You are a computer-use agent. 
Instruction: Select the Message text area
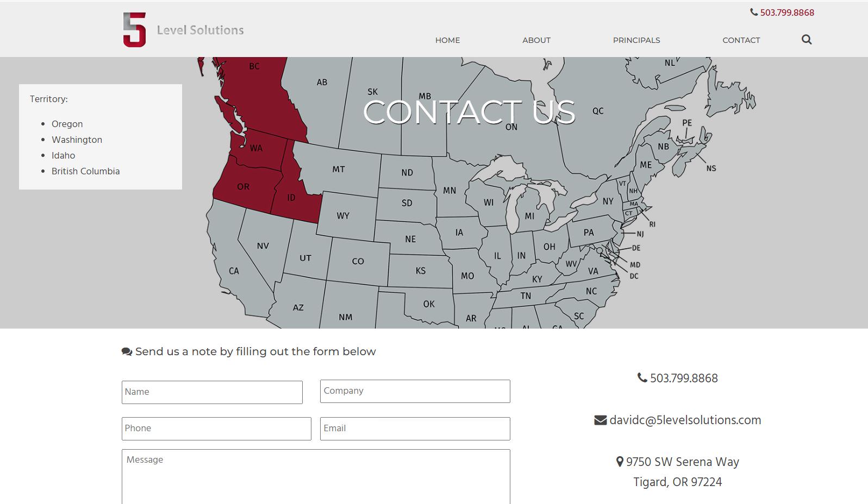coord(316,476)
